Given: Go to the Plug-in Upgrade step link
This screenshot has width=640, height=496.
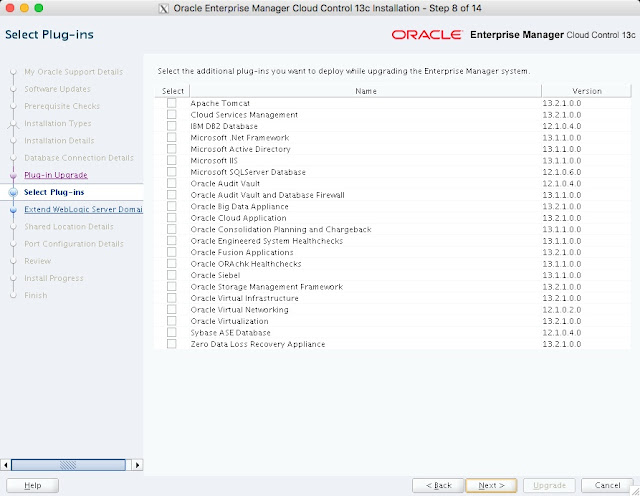Looking at the screenshot, I should pos(56,175).
